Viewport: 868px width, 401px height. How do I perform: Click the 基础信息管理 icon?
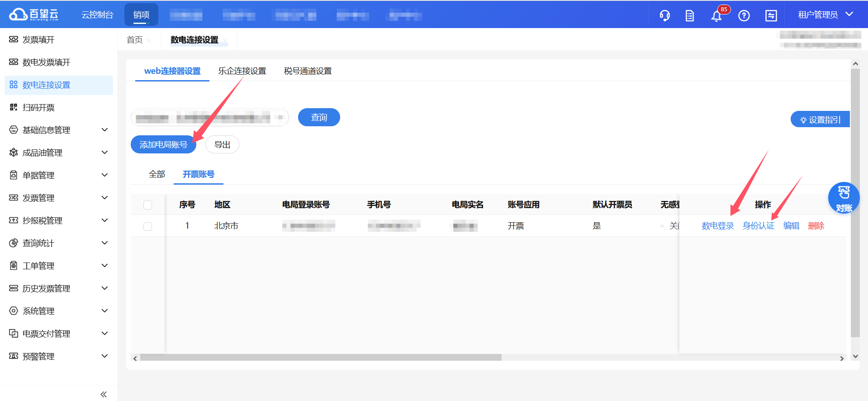[x=14, y=130]
